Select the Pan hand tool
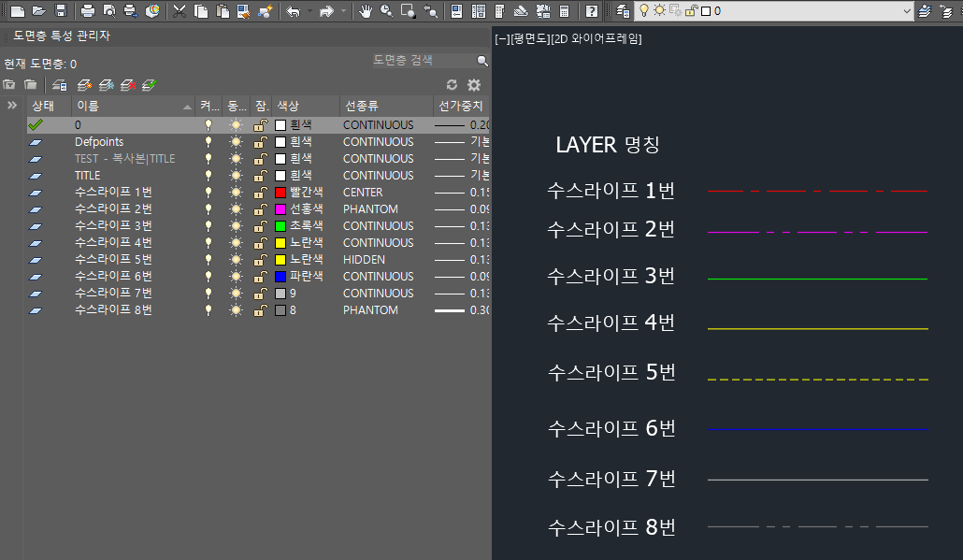 coord(366,10)
